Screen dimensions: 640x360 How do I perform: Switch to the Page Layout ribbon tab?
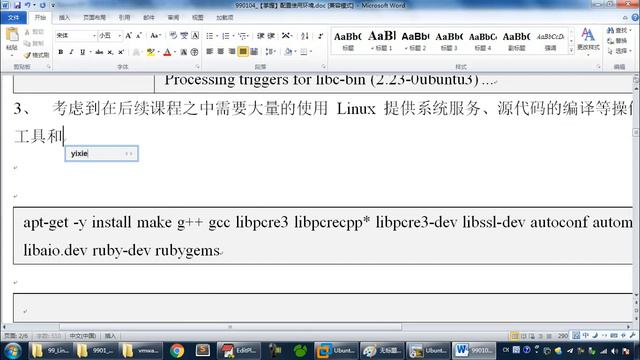(94, 18)
